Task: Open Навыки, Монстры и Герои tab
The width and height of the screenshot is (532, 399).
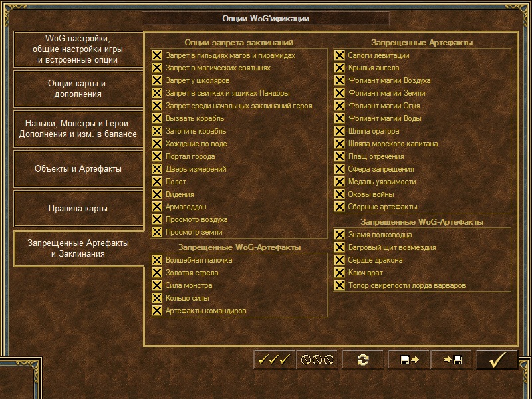Action: (78, 129)
